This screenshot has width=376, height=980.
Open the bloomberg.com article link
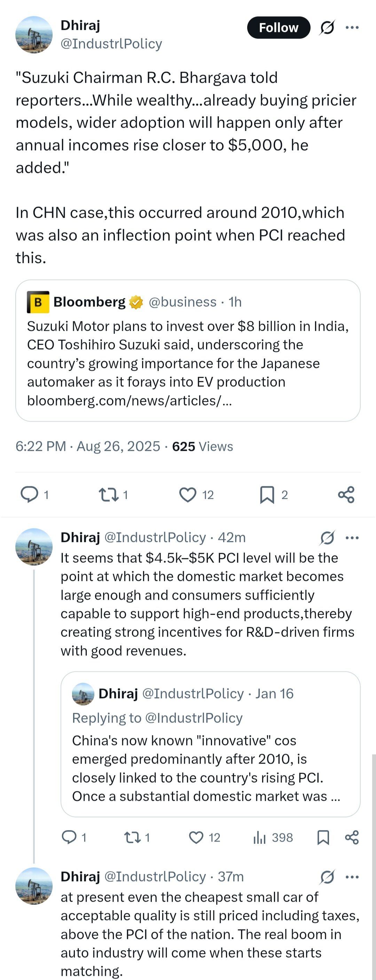click(x=130, y=401)
